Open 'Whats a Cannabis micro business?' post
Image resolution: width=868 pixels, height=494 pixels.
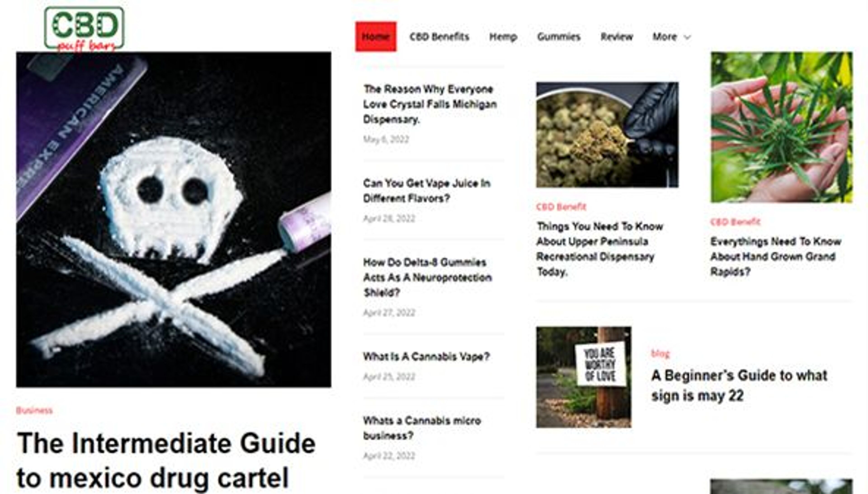tap(422, 428)
